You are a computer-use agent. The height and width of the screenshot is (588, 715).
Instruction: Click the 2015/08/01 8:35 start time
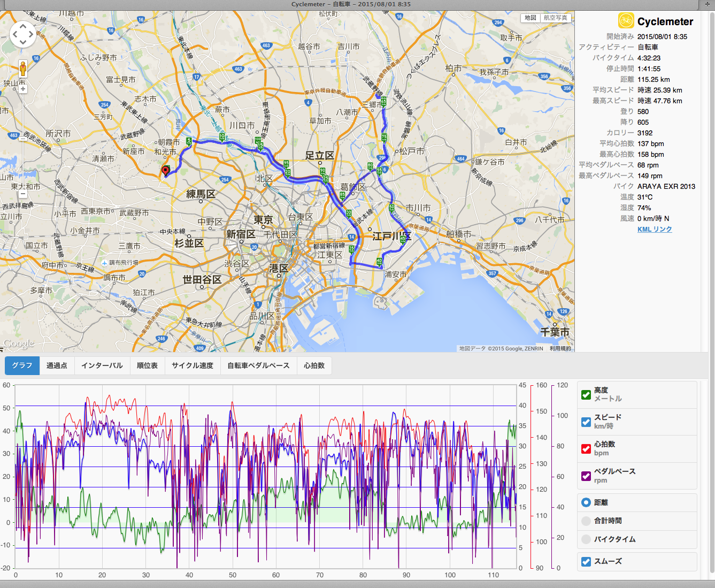click(x=663, y=36)
